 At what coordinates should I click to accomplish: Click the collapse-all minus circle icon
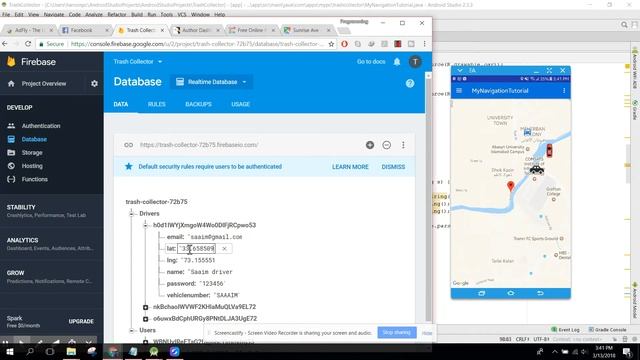pyautogui.click(x=387, y=145)
